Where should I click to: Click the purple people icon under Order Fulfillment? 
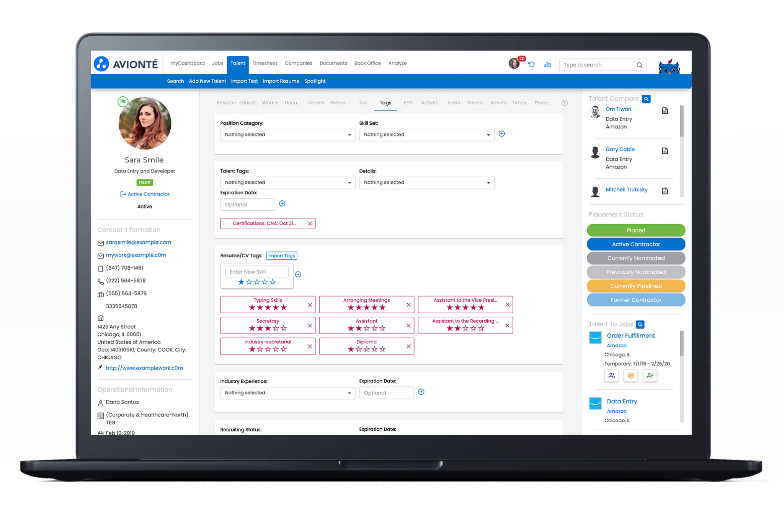pyautogui.click(x=611, y=376)
